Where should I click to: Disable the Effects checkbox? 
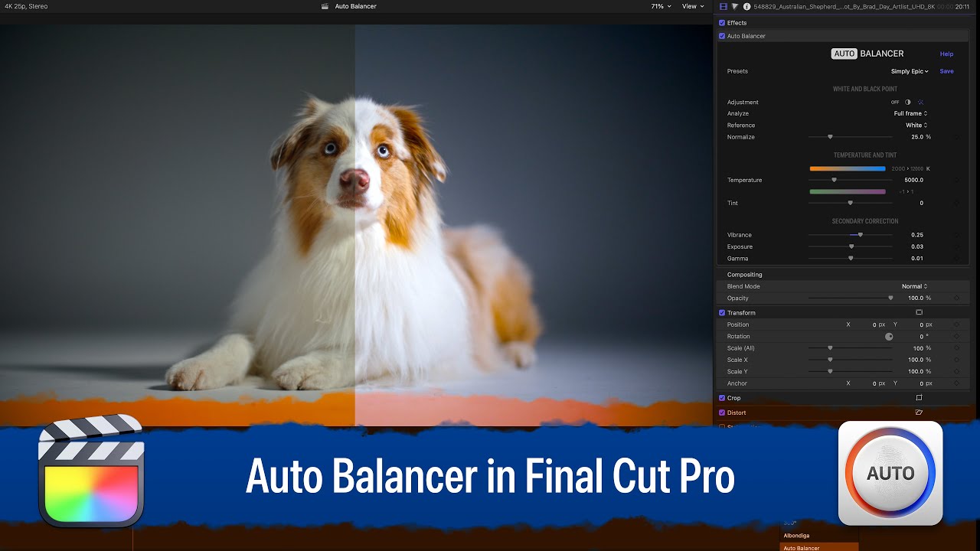point(721,22)
